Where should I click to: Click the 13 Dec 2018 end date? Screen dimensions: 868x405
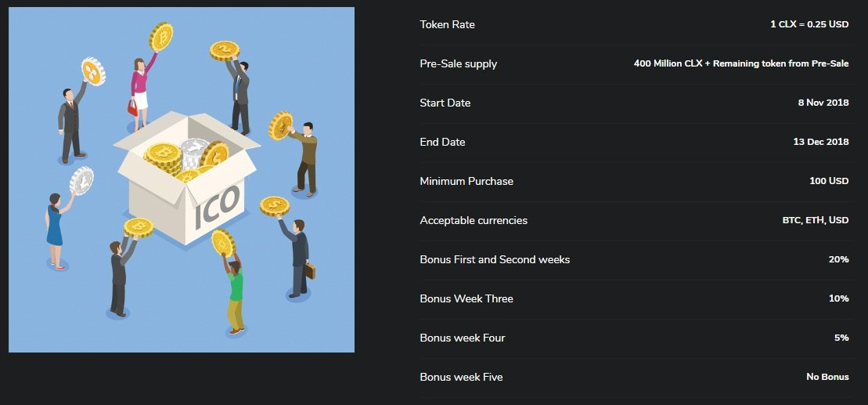click(821, 142)
